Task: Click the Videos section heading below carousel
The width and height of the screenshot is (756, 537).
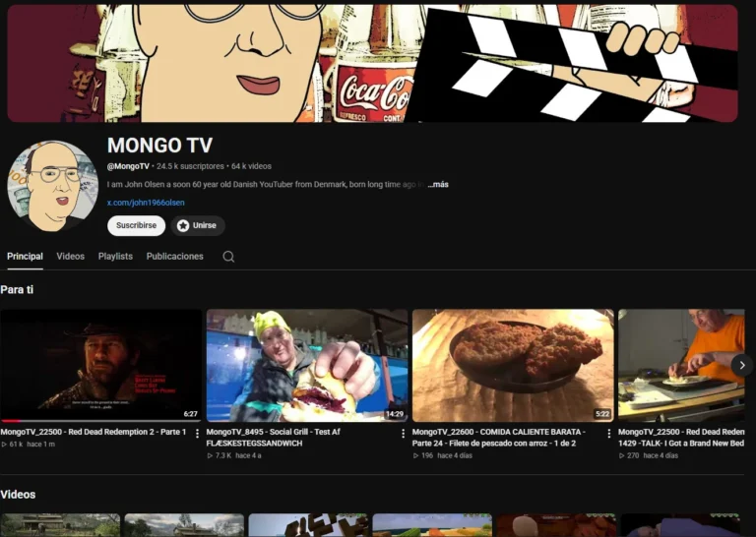Action: tap(18, 495)
